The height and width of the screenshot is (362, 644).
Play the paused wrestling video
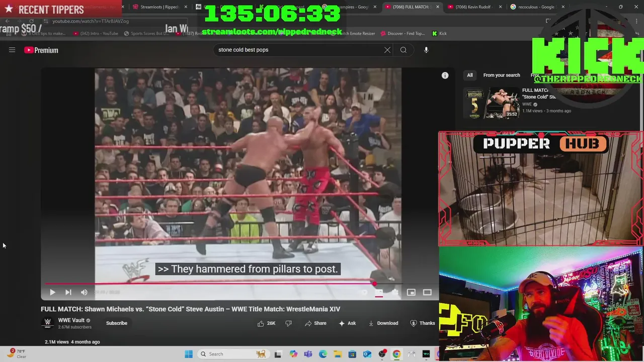point(52,292)
